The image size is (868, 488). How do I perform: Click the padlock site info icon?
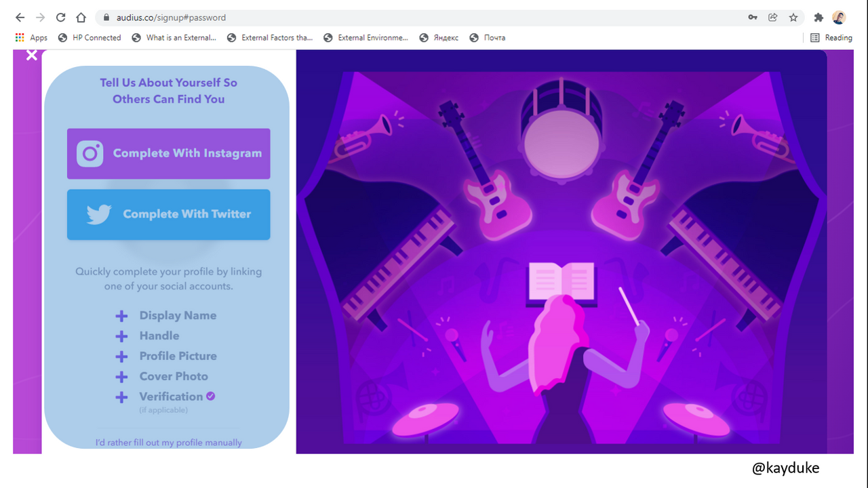pos(106,18)
